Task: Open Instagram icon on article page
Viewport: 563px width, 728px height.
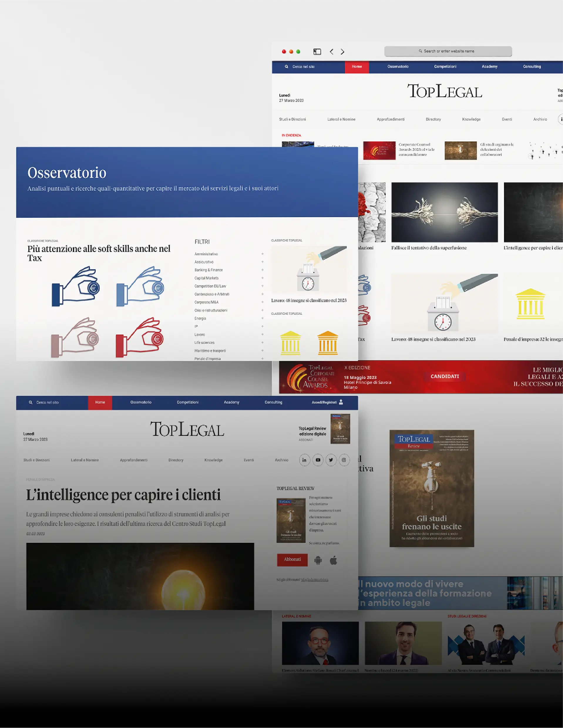Action: [344, 460]
